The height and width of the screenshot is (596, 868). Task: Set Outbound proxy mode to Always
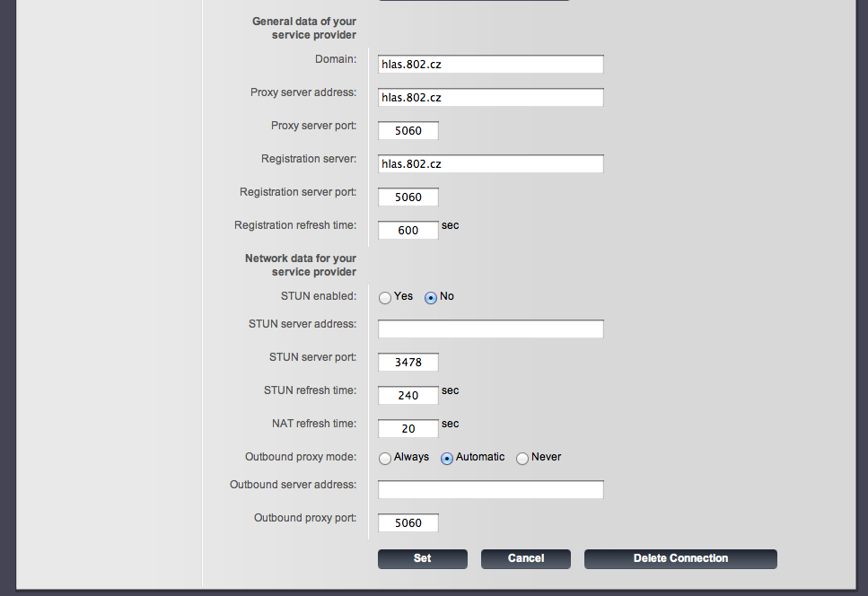point(385,458)
